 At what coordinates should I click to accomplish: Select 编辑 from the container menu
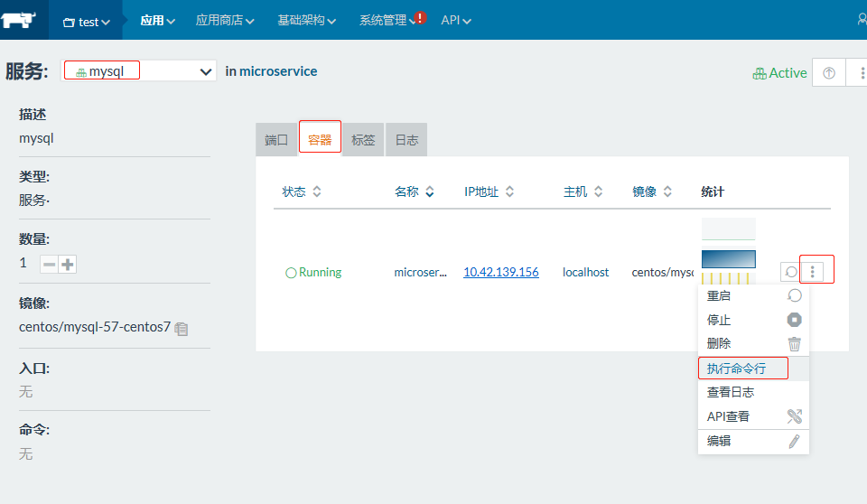753,441
